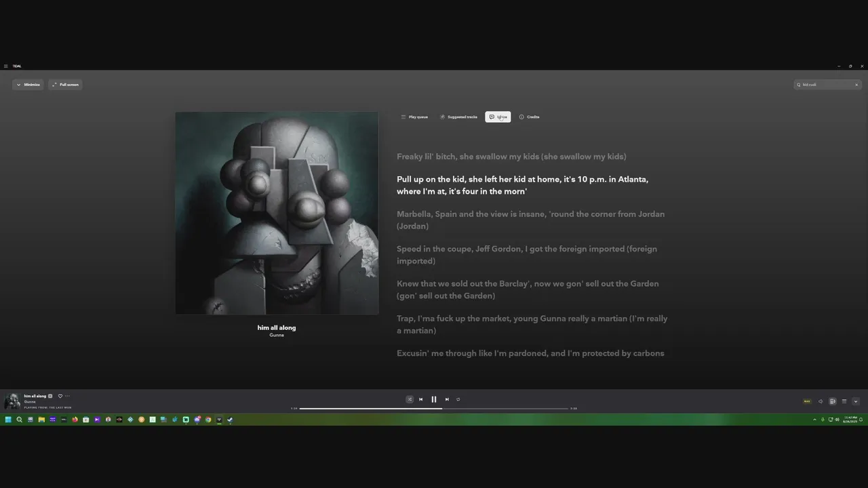Click the small album thumbnail in player bar
This screenshot has width=868, height=488.
click(x=12, y=401)
